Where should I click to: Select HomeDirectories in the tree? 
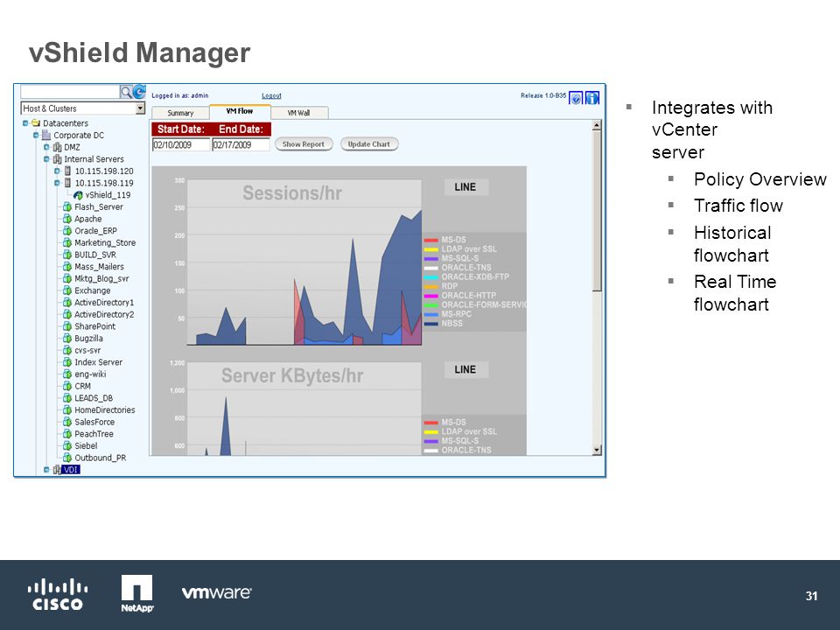104,409
